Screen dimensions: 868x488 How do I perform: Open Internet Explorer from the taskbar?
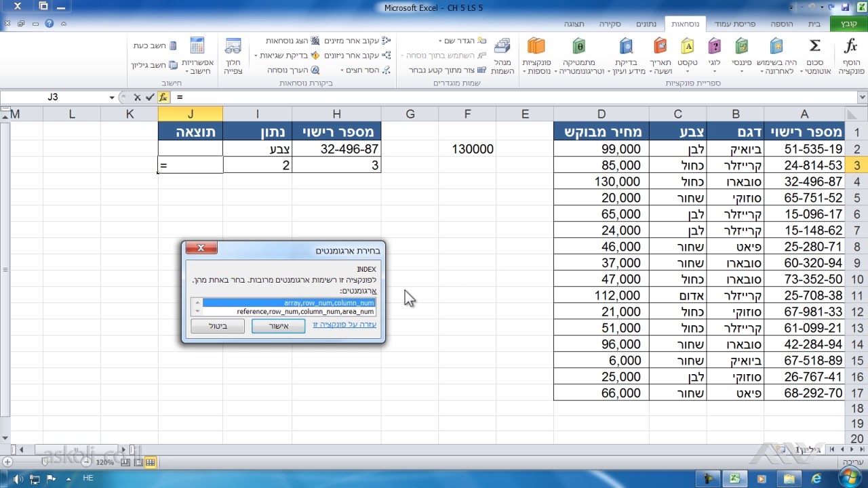[816, 479]
